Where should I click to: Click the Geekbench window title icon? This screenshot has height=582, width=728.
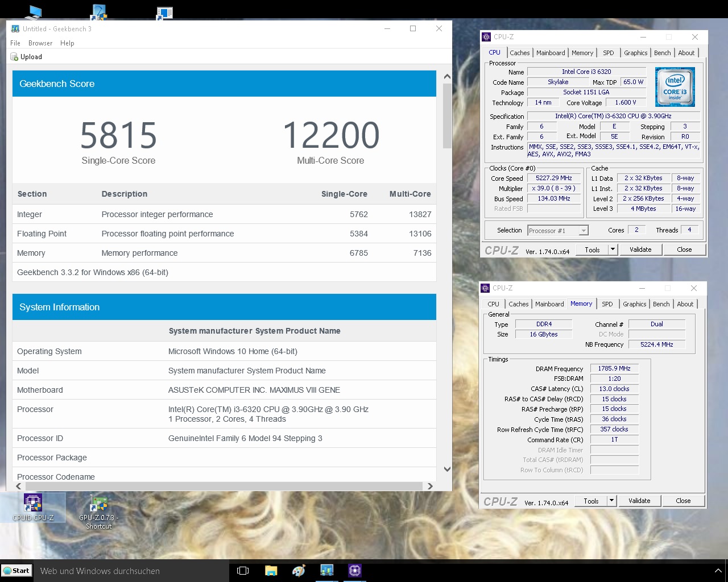[x=15, y=28]
